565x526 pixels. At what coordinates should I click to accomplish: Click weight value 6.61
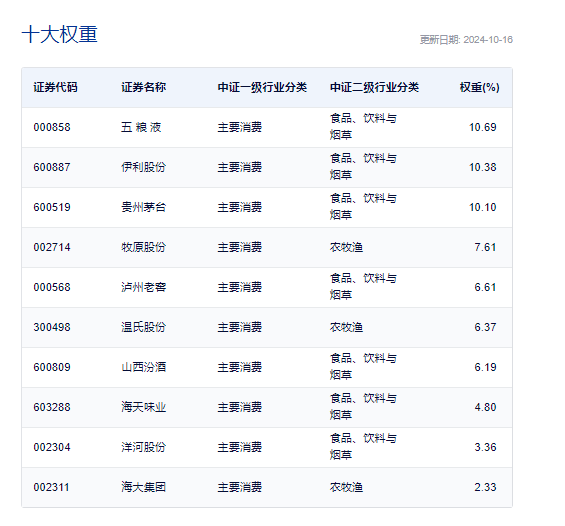(x=485, y=287)
